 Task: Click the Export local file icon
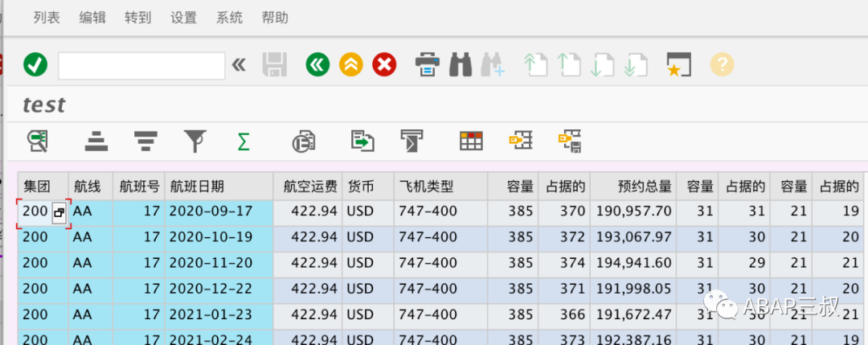[362, 142]
